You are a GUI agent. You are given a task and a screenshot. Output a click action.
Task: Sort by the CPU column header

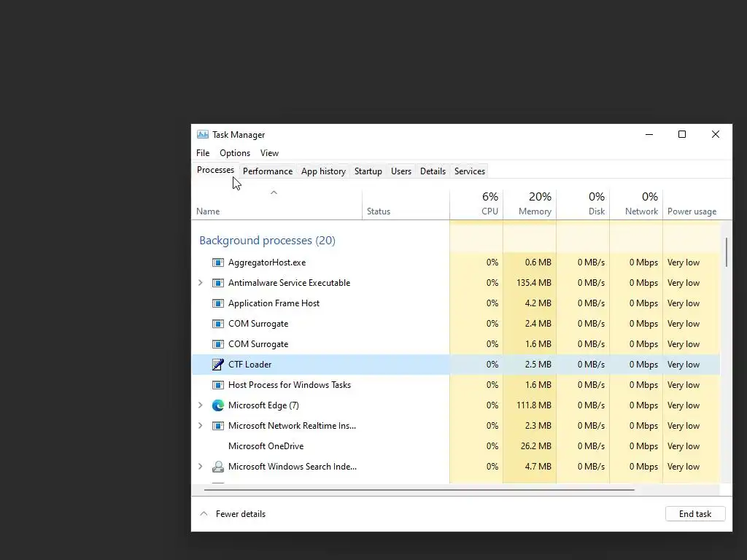click(476, 204)
